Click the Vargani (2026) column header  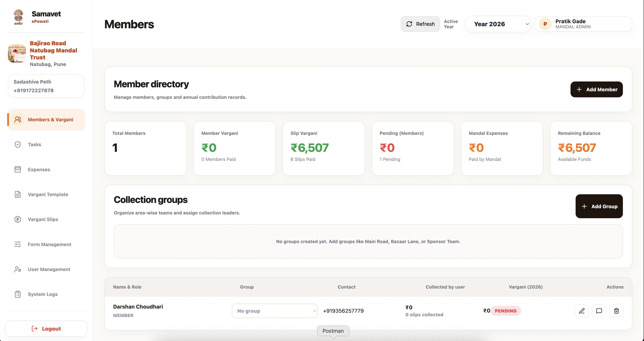tap(526, 287)
